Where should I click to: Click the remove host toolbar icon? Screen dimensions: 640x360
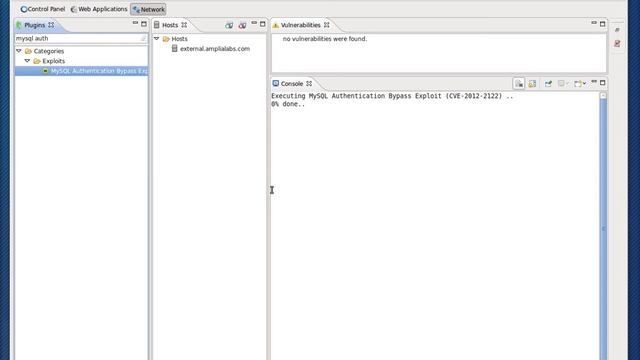(242, 25)
